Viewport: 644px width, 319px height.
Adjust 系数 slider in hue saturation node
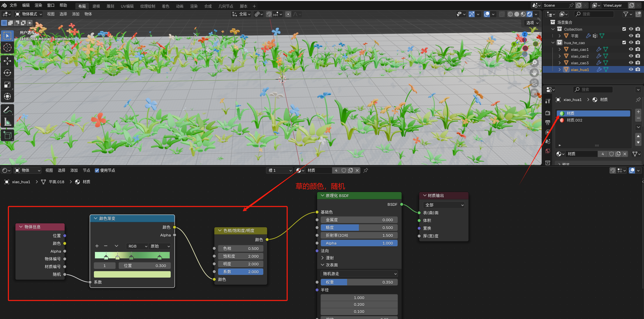pyautogui.click(x=241, y=272)
